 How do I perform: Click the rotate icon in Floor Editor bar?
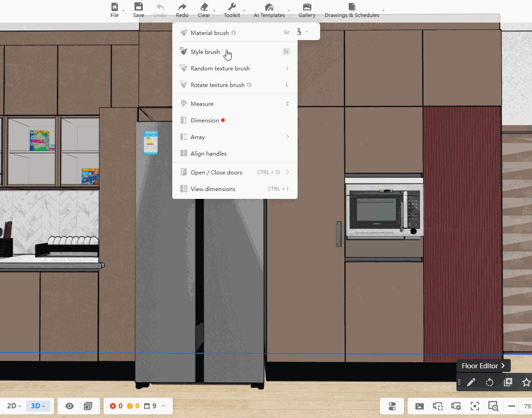coord(489,382)
